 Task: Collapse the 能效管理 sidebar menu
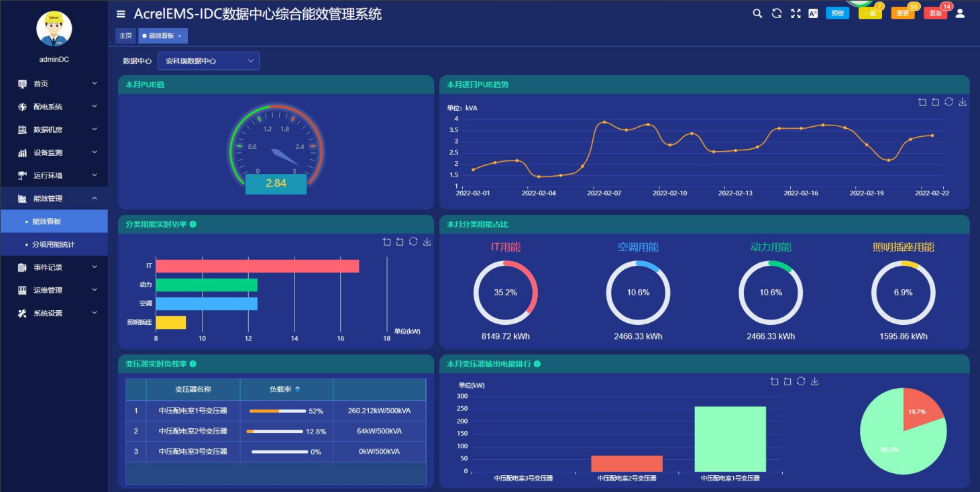click(x=54, y=198)
